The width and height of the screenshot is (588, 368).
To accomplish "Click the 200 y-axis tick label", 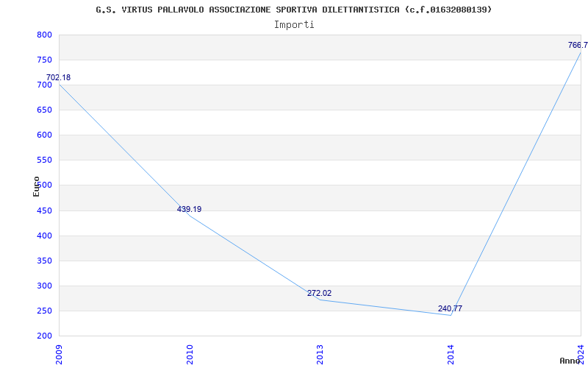I will click(x=44, y=336).
